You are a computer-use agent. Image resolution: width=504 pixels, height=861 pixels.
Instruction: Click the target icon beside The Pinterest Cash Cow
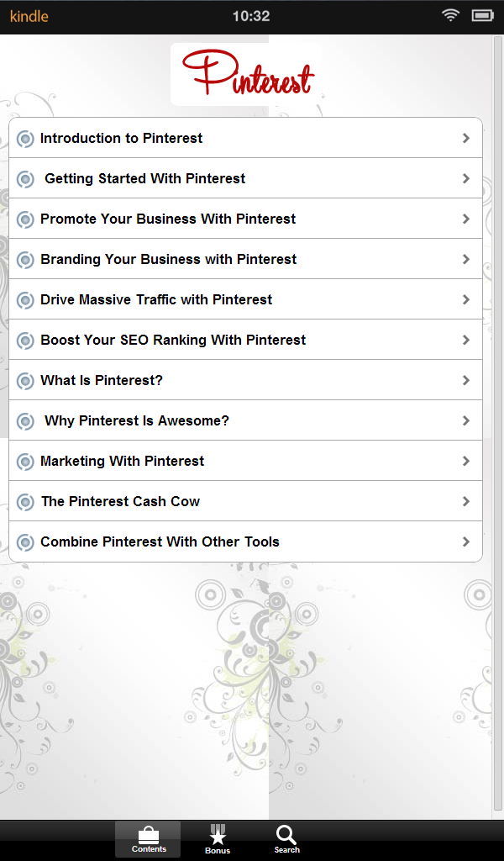tap(25, 501)
